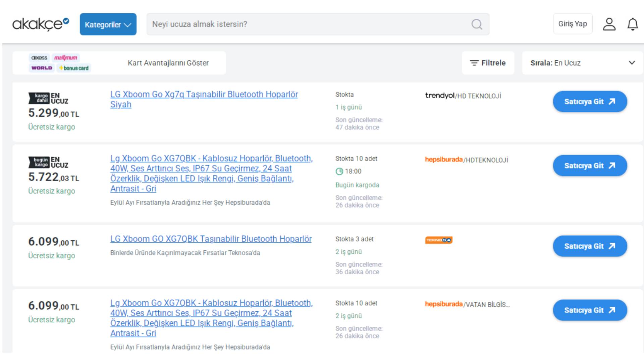
Task: Click the kargo dahil EN UCUZ badge
Action: coord(48,98)
